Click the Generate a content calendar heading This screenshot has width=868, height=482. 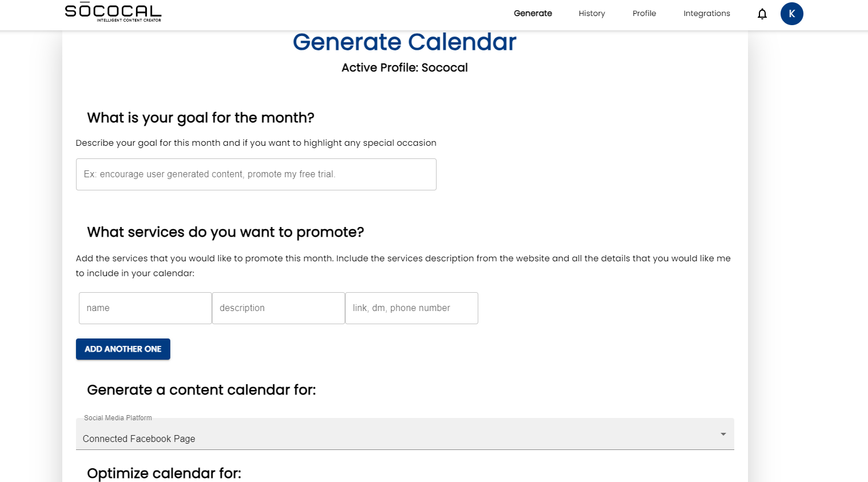click(201, 390)
